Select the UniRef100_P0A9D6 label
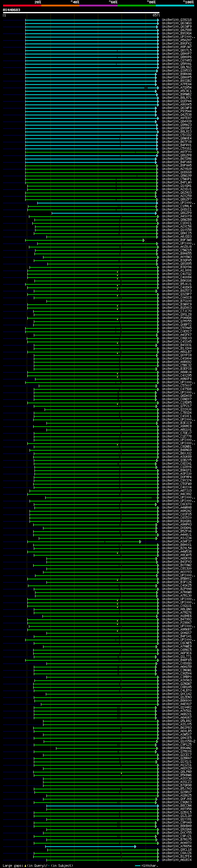 (x=177, y=318)
